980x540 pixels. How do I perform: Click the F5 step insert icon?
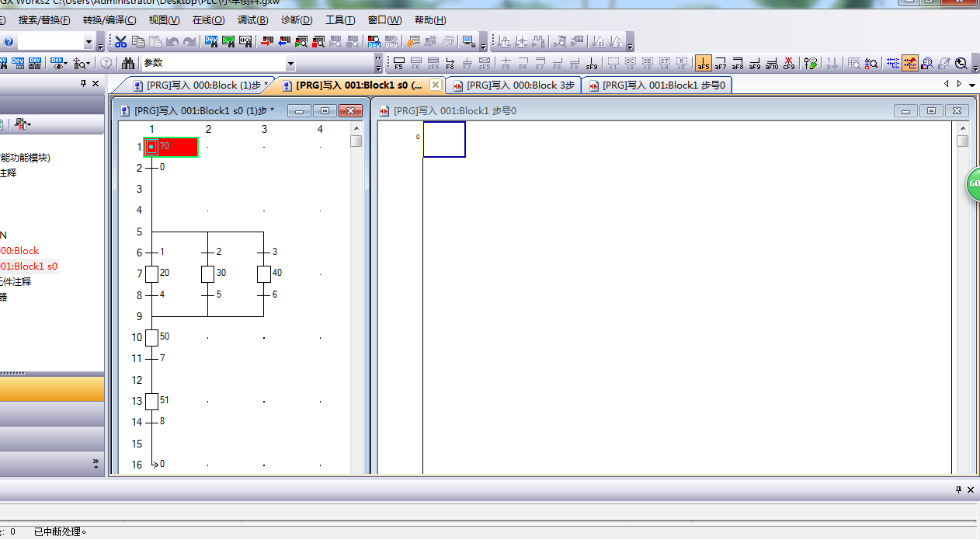[398, 64]
